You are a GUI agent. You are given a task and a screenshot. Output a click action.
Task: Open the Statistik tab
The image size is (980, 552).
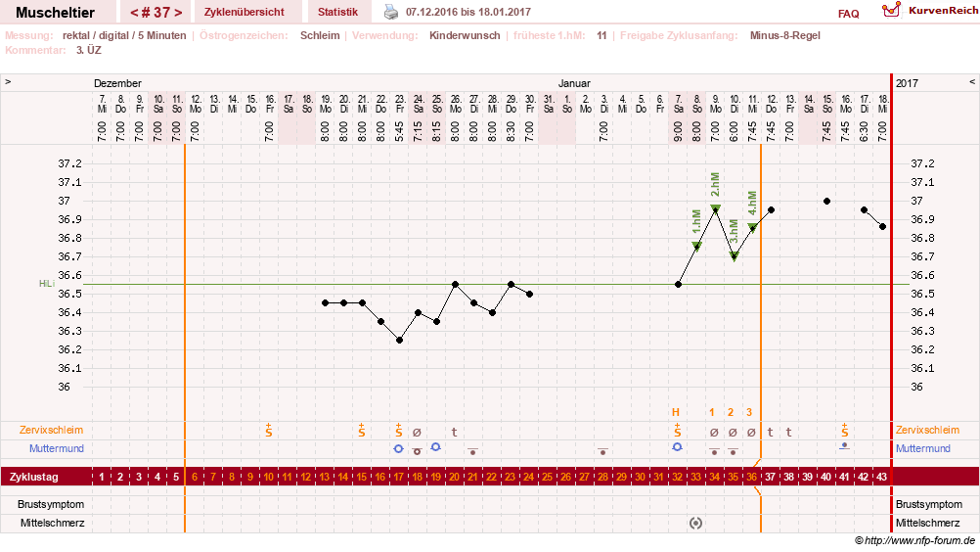coord(337,12)
